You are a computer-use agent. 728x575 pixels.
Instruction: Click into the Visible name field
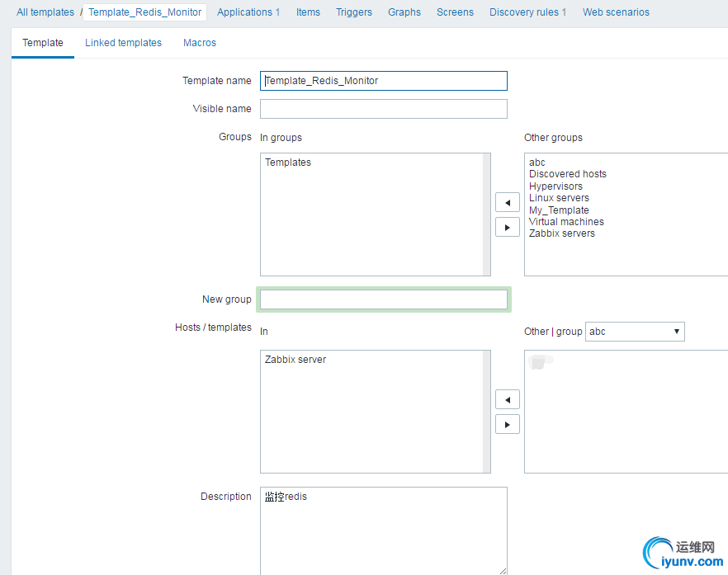[384, 109]
